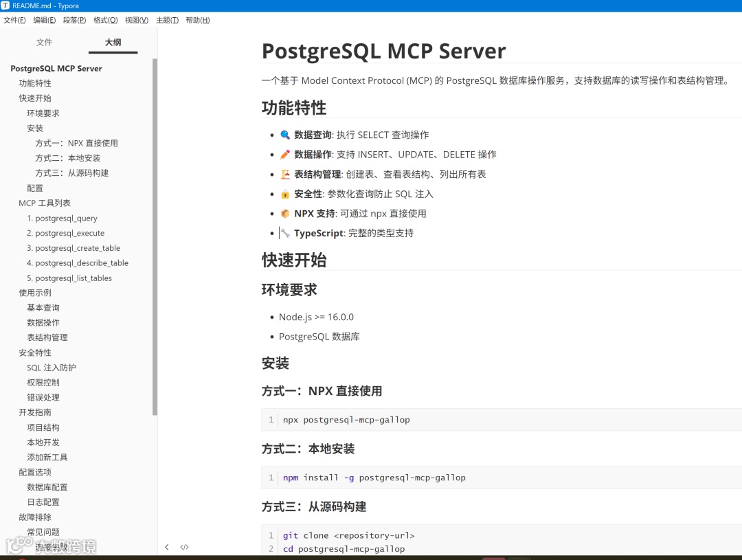Screen dimensions: 742x560
Task: Navigate to 开发指南 in outline
Action: [35, 412]
